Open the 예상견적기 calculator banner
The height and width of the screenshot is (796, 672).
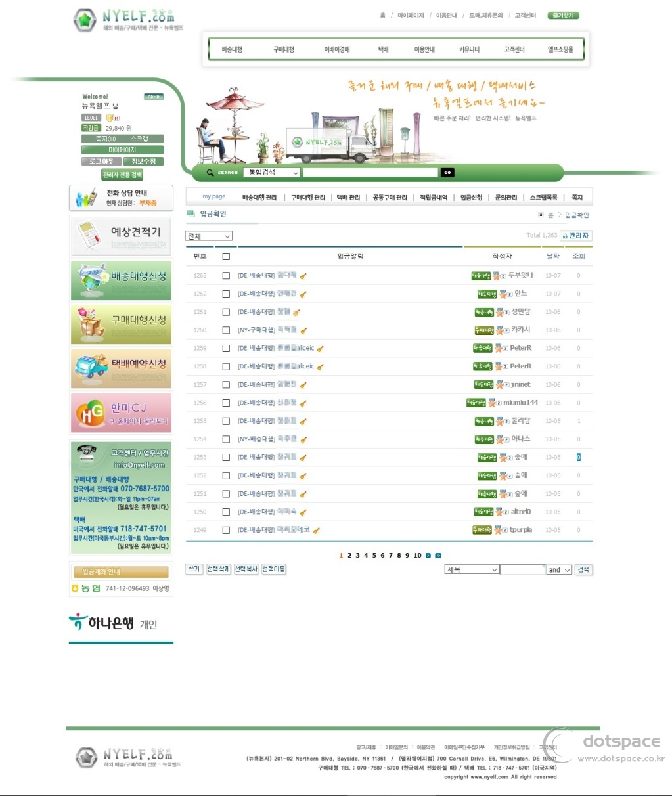121,236
